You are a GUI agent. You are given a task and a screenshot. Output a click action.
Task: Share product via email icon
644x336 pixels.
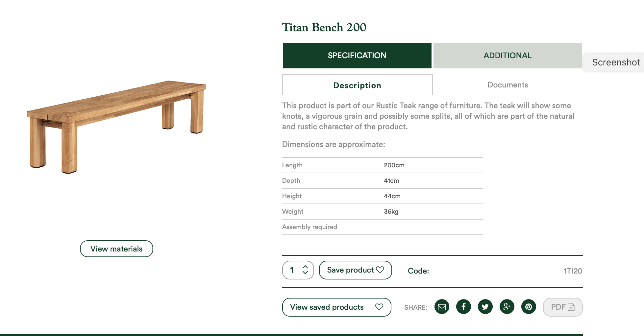[442, 307]
